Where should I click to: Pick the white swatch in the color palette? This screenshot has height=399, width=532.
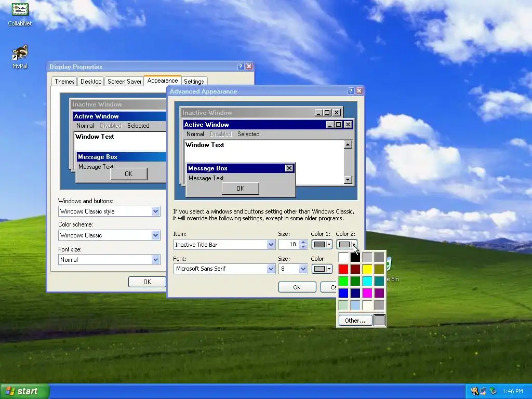[343, 257]
